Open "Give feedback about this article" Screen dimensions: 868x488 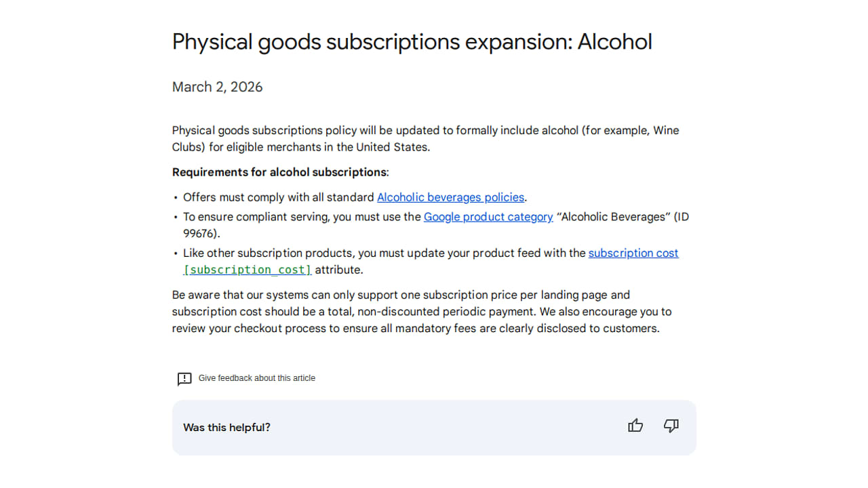[256, 378]
